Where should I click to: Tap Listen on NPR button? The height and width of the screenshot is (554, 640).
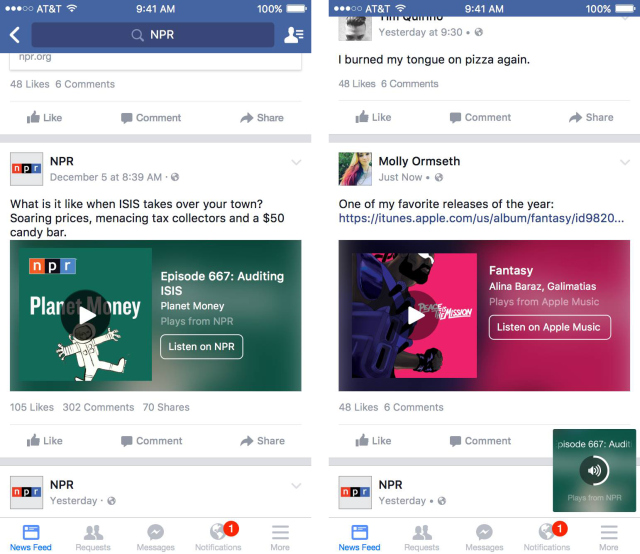pos(202,347)
